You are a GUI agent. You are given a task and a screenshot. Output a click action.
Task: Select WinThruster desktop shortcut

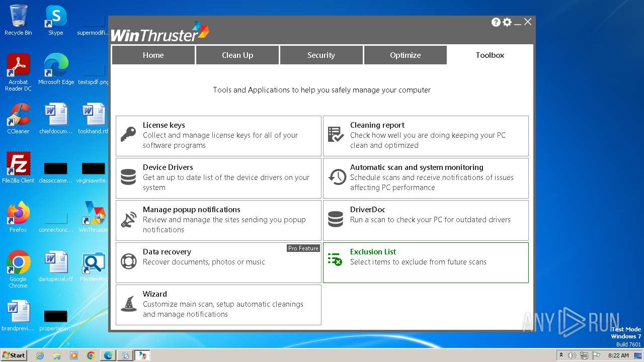(x=94, y=217)
